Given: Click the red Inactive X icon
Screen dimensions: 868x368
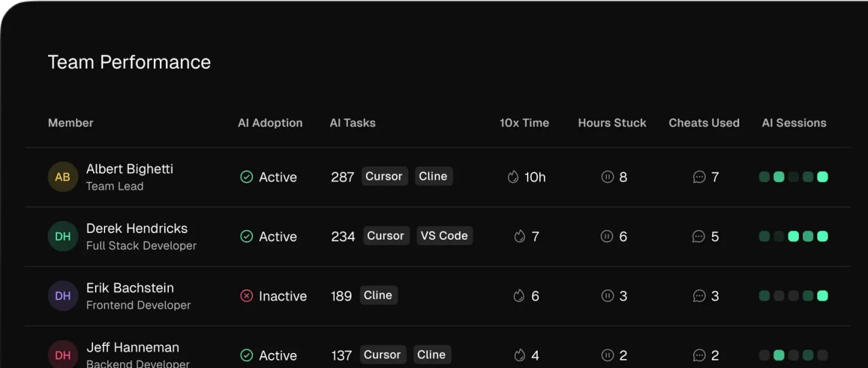Looking at the screenshot, I should point(247,296).
